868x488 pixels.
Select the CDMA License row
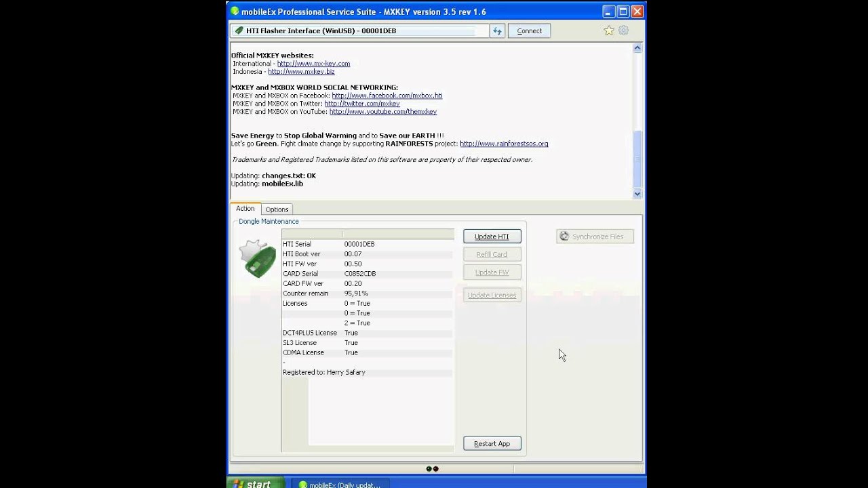coord(367,352)
